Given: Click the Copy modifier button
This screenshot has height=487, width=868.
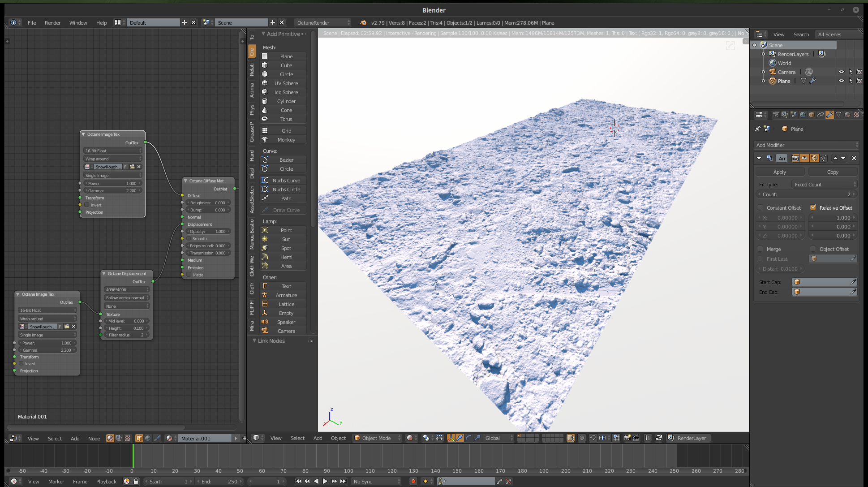Looking at the screenshot, I should (x=833, y=172).
